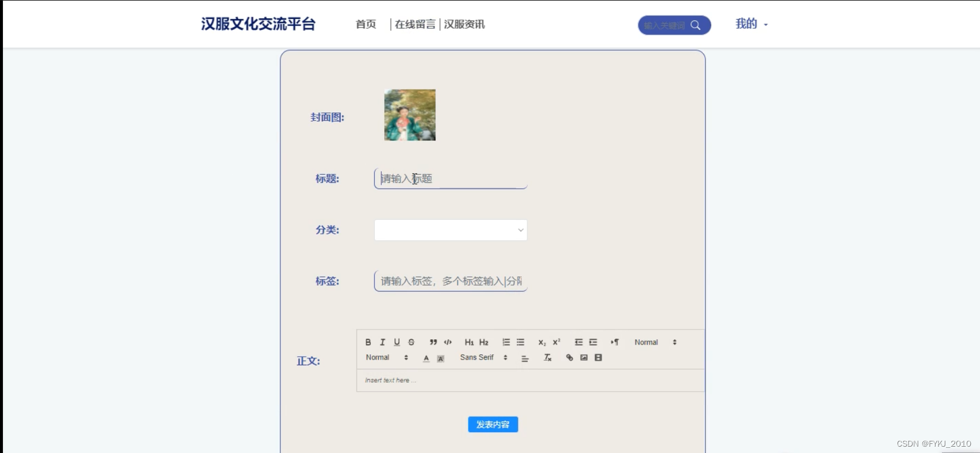
Task: Open the Sans Serif font dropdown
Action: (483, 357)
